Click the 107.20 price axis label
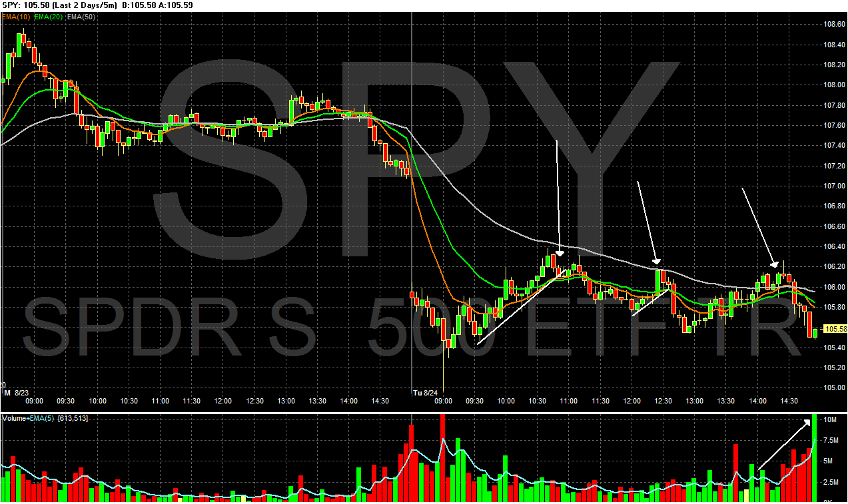The width and height of the screenshot is (848, 504). pos(835,166)
